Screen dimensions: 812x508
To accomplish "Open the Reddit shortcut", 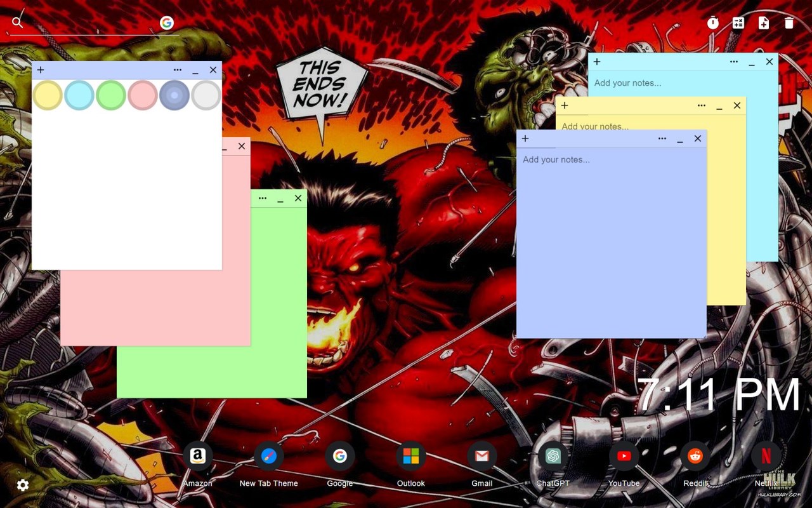I will (695, 464).
